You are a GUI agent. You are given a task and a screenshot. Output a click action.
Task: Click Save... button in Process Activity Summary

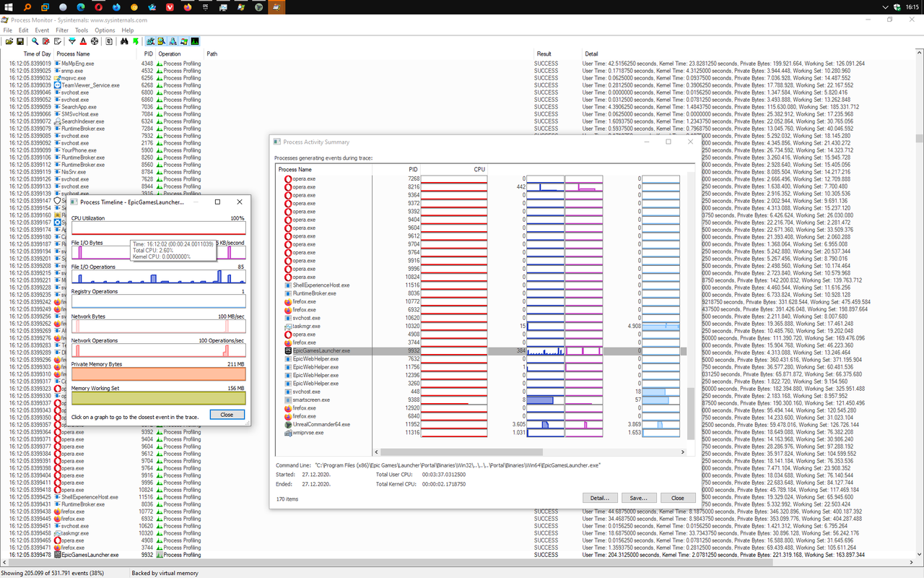coord(639,498)
